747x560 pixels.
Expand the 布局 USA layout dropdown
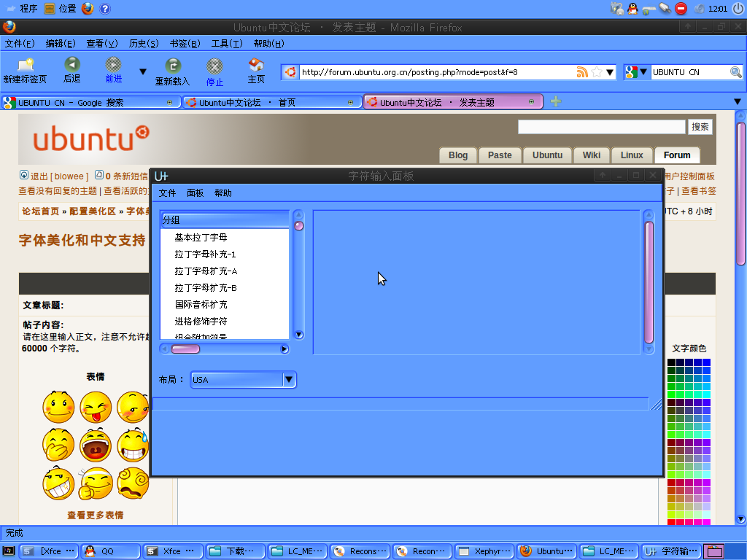coord(288,379)
